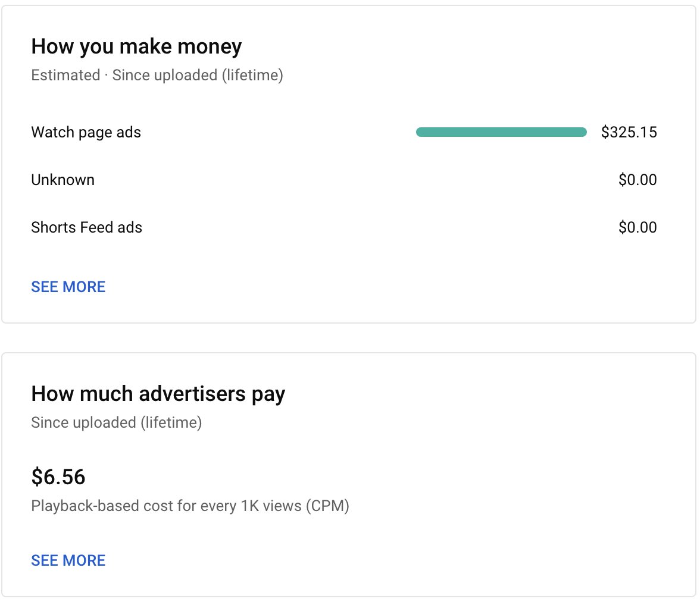The width and height of the screenshot is (700, 602).
Task: Click the $6.56 CPM value
Action: pos(58,476)
